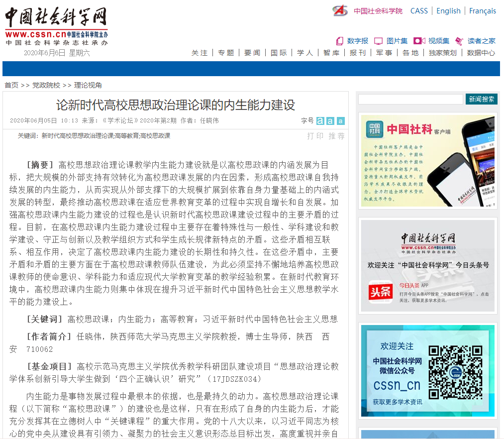The height and width of the screenshot is (439, 504).
Task: Click the 视频集 video camera icon
Action: click(x=419, y=41)
